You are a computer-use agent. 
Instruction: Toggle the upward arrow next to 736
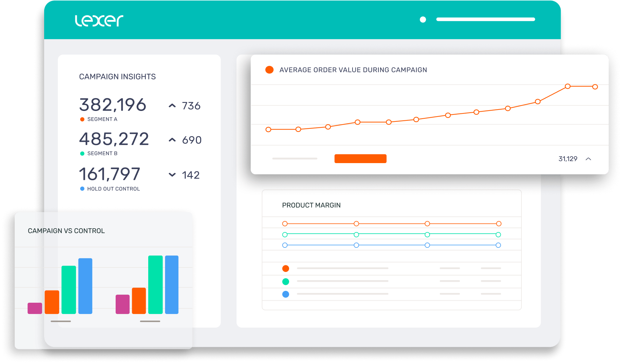coord(172,105)
